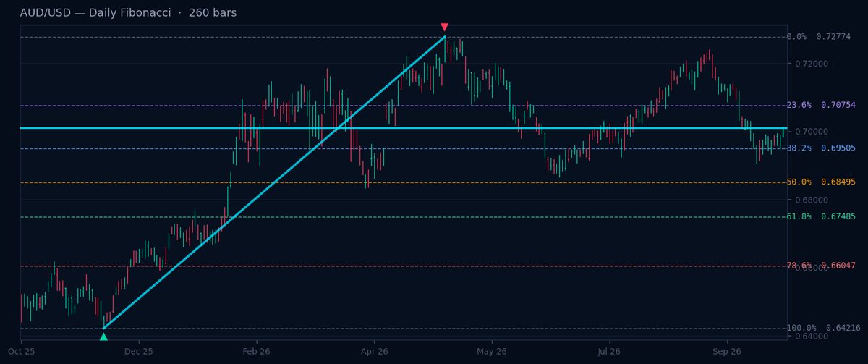Viewport: 868px width, 364px height.
Task: Select the orange dashed 50.0% retracement line
Action: pyautogui.click(x=404, y=182)
